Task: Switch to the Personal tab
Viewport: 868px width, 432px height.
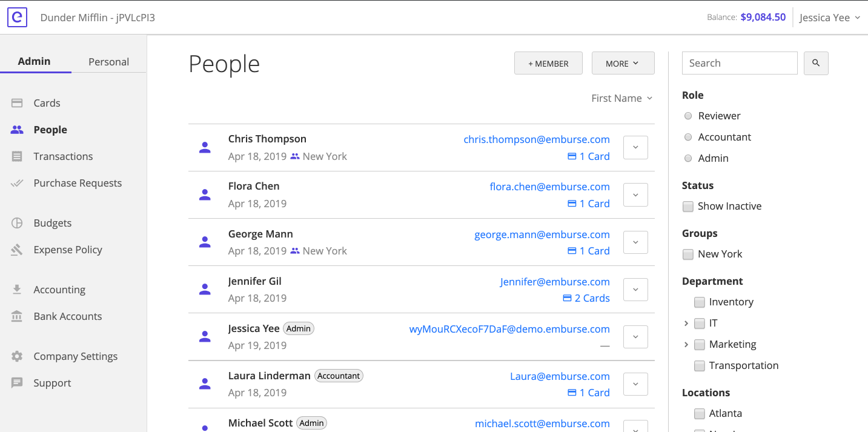Action: pyautogui.click(x=108, y=62)
